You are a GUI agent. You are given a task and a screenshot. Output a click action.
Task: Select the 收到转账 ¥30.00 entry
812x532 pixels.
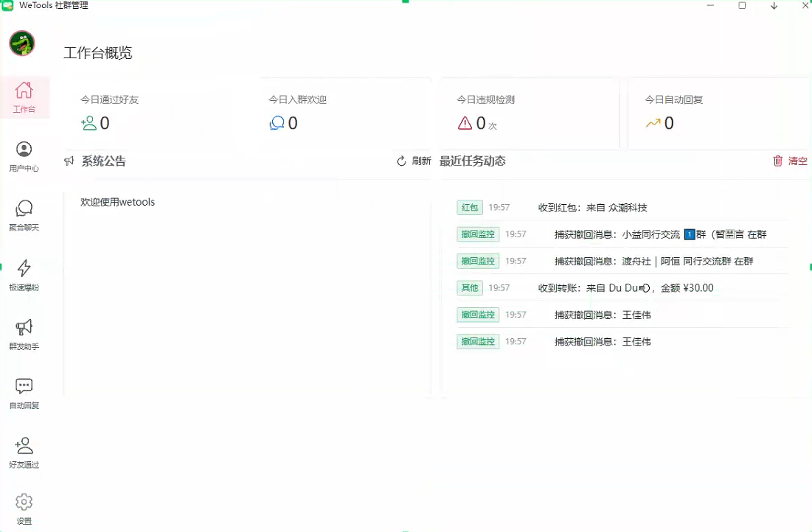(x=625, y=288)
